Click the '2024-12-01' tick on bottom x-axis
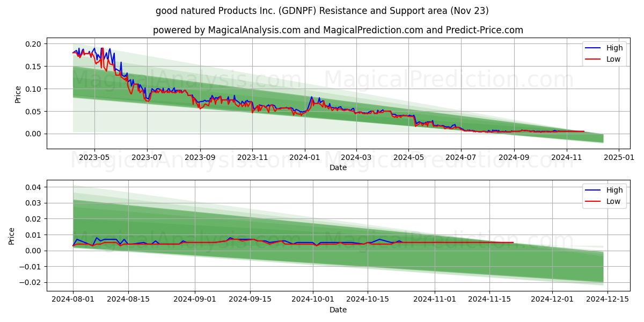The height and width of the screenshot is (322, 644). (553, 299)
